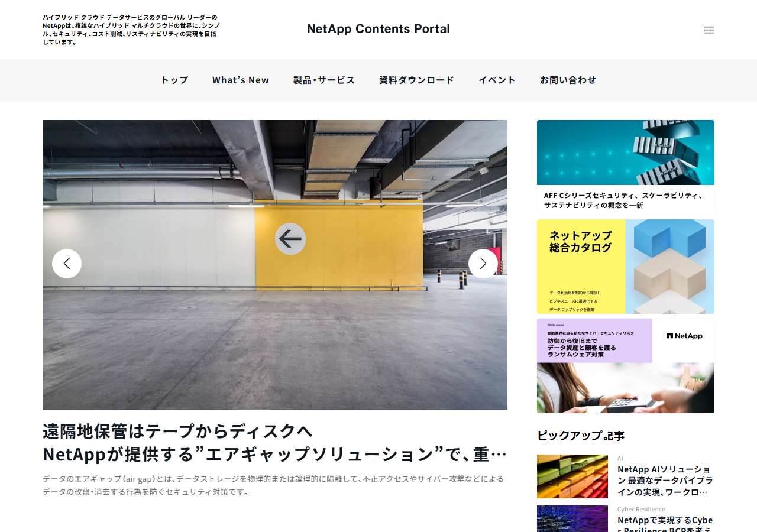Advance to next carousel slide
The image size is (757, 532).
(x=483, y=264)
